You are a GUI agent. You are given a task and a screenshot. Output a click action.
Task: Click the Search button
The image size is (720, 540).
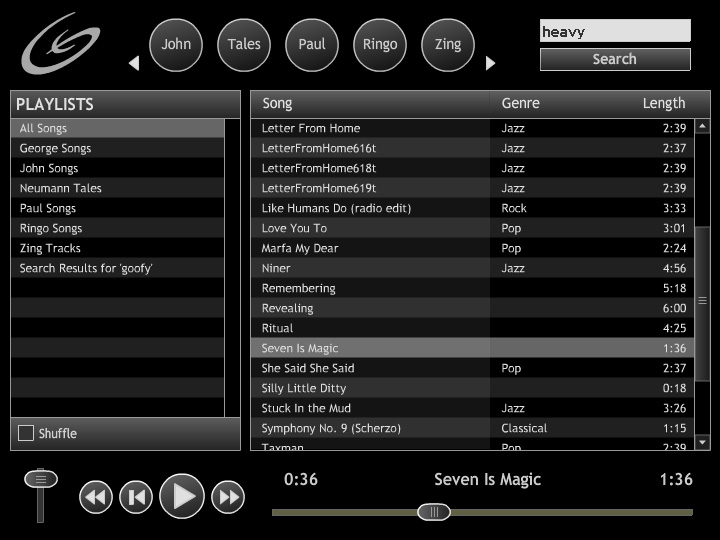coord(614,59)
